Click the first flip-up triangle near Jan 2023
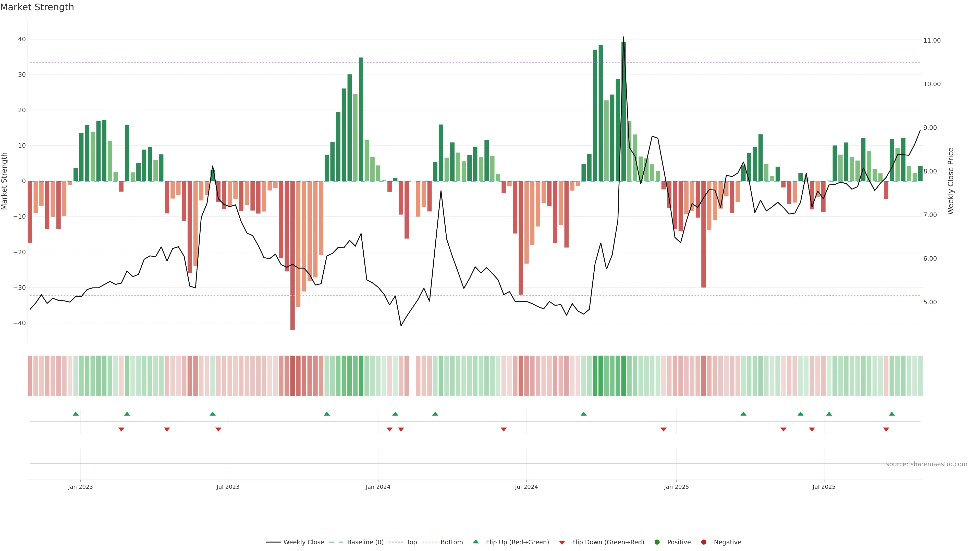980x551 pixels. [x=76, y=414]
